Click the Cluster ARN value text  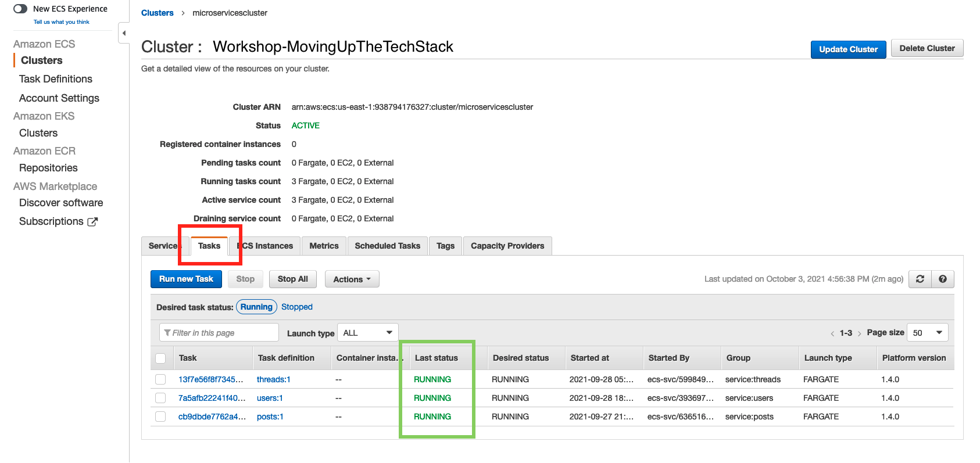click(x=412, y=107)
